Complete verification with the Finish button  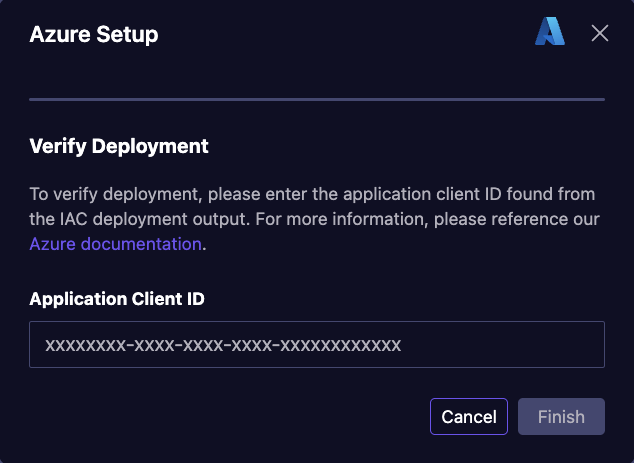coord(561,416)
